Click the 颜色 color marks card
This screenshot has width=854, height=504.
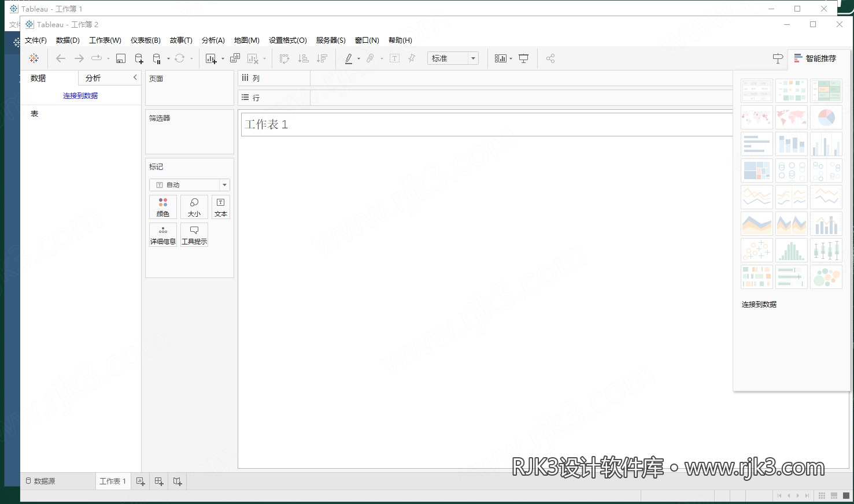click(163, 207)
